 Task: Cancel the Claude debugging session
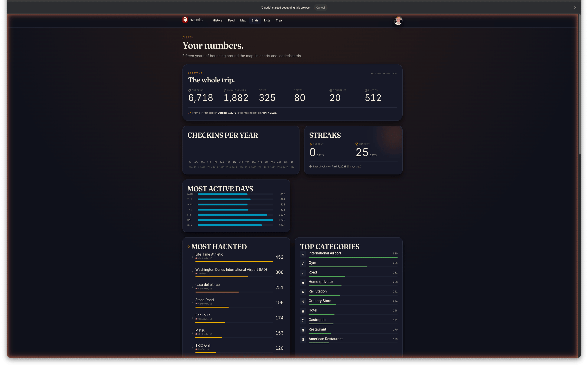tap(321, 8)
